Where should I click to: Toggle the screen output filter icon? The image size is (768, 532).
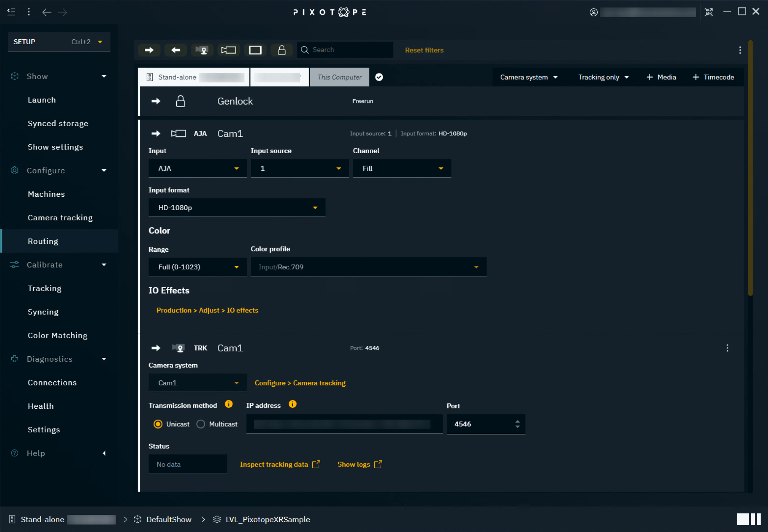click(x=255, y=50)
